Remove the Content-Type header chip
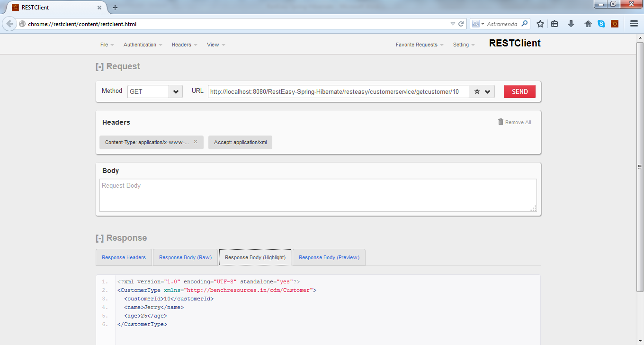The height and width of the screenshot is (345, 644). coord(196,142)
